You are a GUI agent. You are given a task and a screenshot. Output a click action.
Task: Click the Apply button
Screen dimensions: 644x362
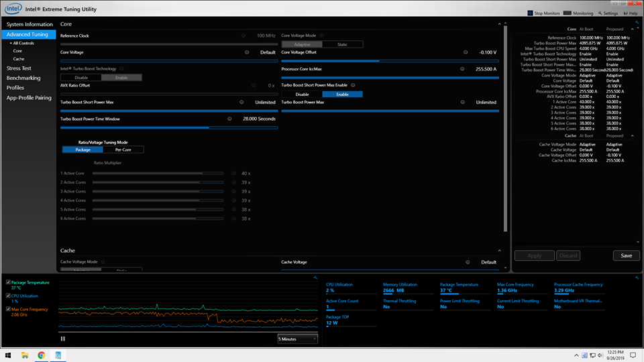(x=535, y=255)
